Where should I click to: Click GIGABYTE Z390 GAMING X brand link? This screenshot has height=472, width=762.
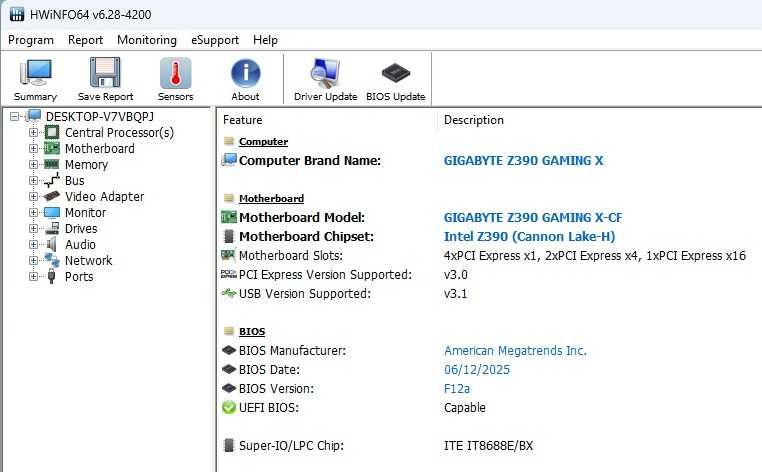(x=523, y=160)
